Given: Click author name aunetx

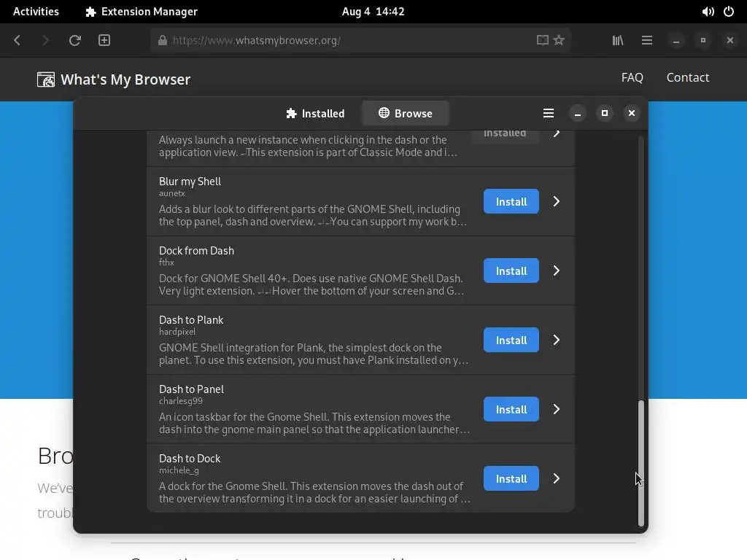Looking at the screenshot, I should click(172, 193).
